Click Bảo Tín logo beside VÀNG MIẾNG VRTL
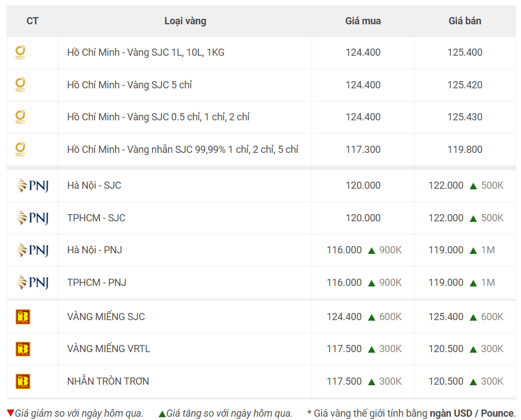 tap(23, 349)
